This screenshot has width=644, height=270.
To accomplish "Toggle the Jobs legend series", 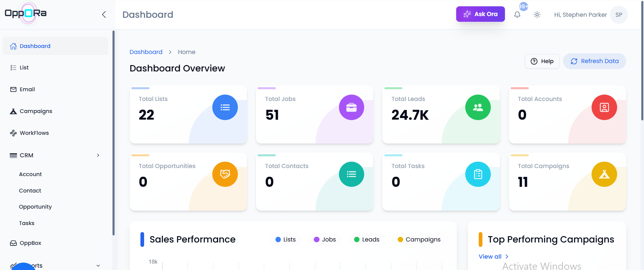I will (x=325, y=239).
